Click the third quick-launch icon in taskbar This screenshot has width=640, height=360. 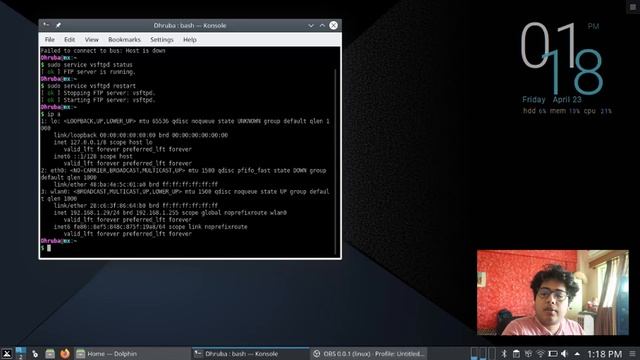35,354
